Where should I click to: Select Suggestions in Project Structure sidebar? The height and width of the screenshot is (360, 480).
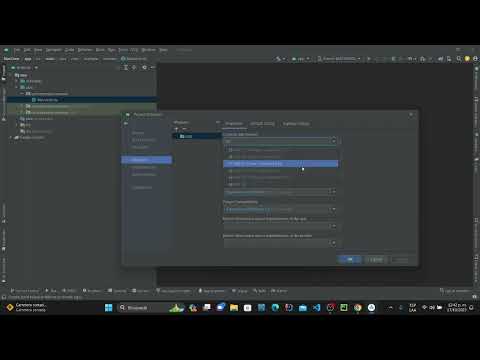[142, 188]
